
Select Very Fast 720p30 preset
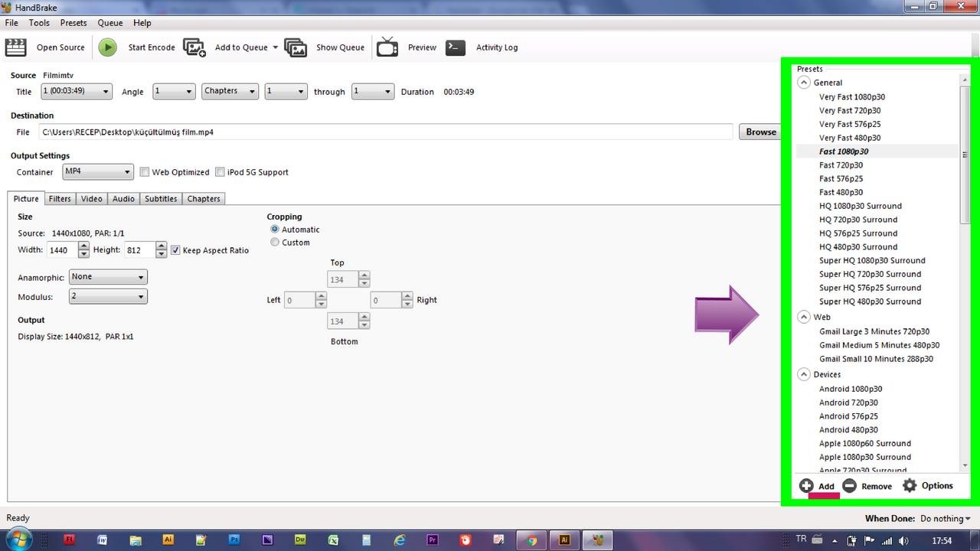click(850, 110)
